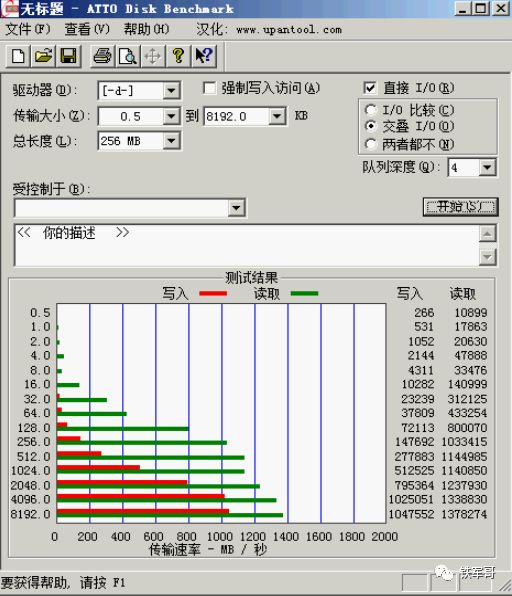Select the I/O 比较 radio option
The image size is (512, 596).
371,110
